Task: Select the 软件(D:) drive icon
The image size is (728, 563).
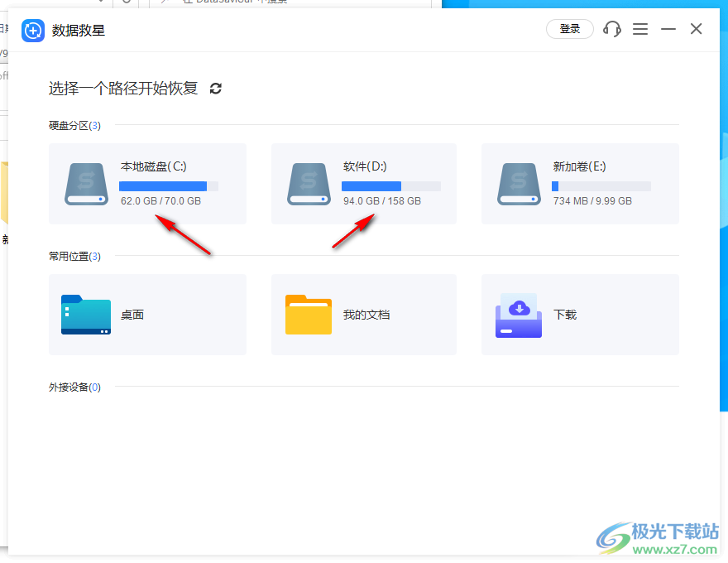Action: tap(309, 184)
